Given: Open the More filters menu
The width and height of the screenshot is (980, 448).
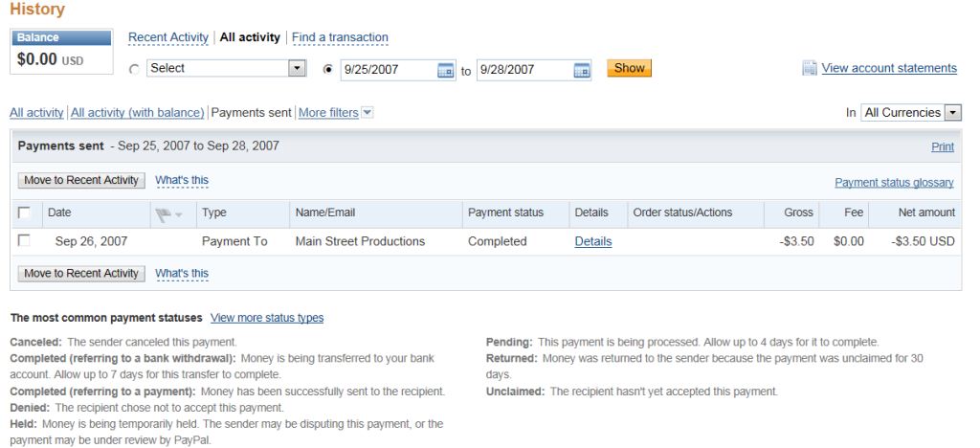Looking at the screenshot, I should (328, 113).
